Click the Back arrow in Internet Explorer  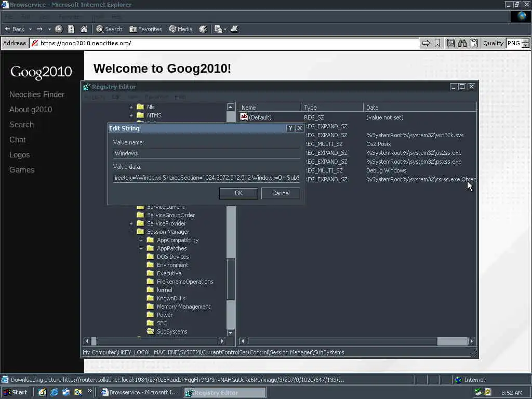tap(14, 29)
